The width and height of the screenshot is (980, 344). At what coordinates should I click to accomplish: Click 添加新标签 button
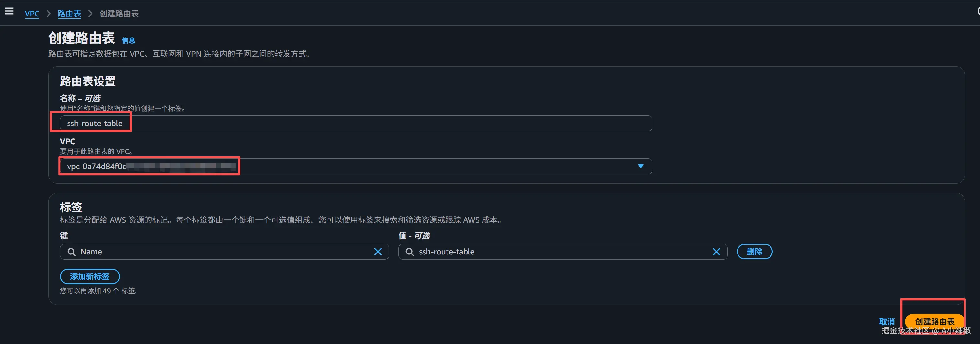90,277
